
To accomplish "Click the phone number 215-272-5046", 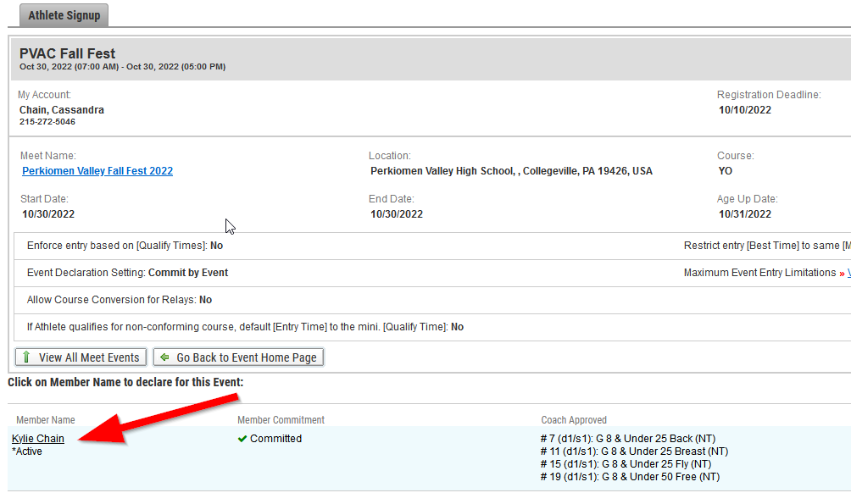I will pos(47,122).
